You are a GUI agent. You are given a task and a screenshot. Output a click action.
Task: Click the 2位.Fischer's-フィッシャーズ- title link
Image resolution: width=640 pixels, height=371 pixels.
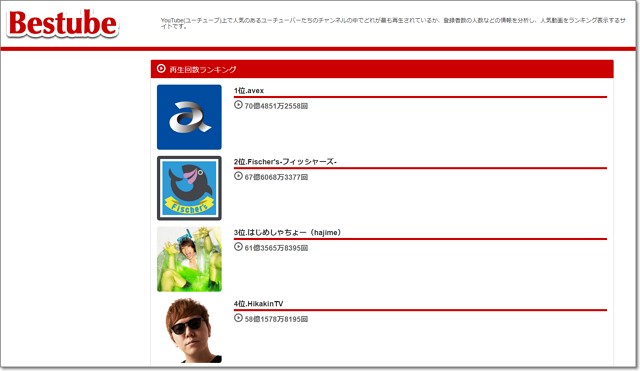point(285,162)
